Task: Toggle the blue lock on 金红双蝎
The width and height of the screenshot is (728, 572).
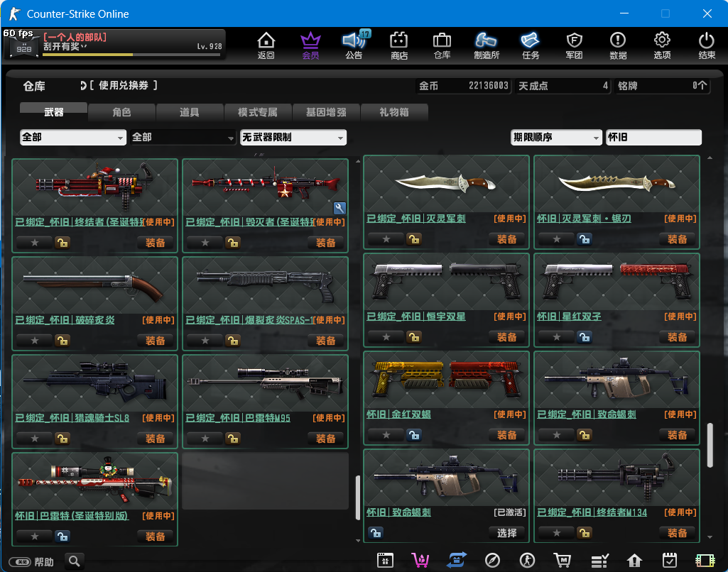Action: [x=413, y=435]
